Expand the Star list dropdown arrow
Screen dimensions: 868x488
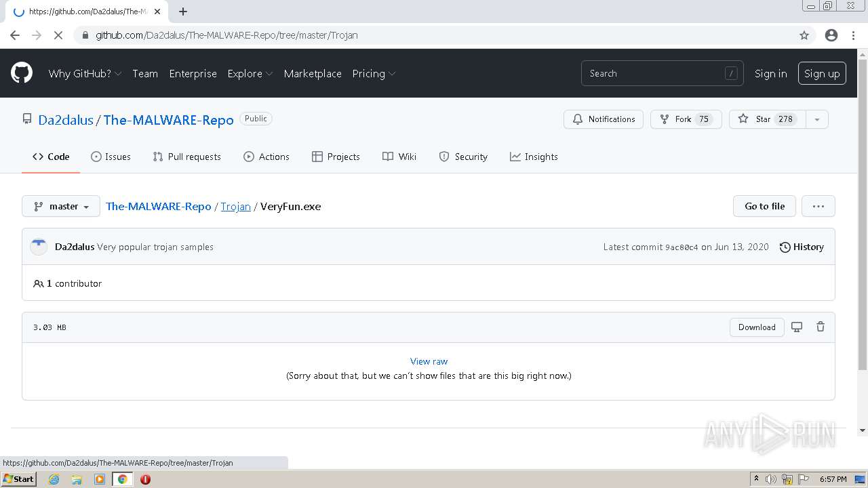tap(817, 119)
